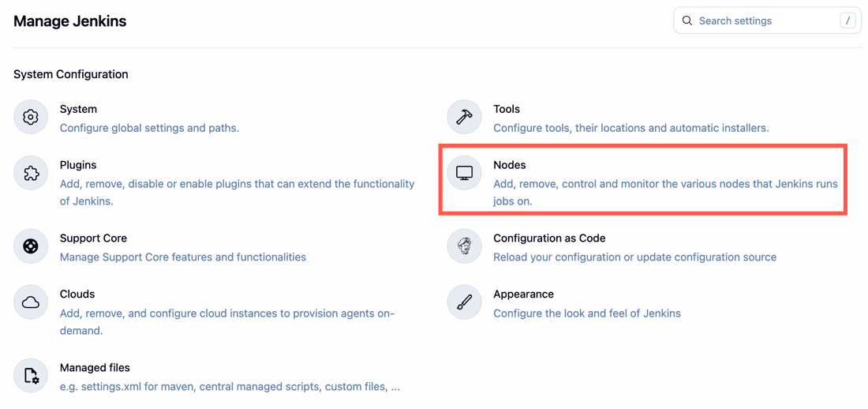
Task: Select the Appearance title link
Action: tap(523, 294)
